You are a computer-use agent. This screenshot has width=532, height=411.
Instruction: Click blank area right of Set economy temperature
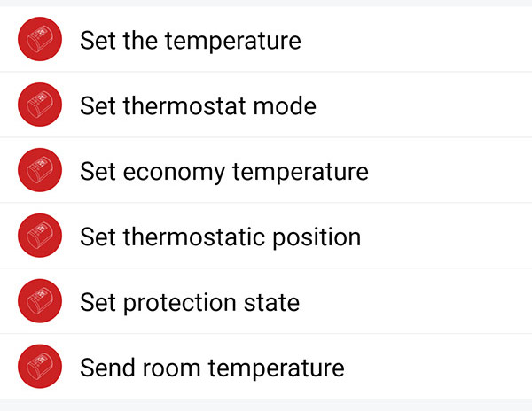451,170
